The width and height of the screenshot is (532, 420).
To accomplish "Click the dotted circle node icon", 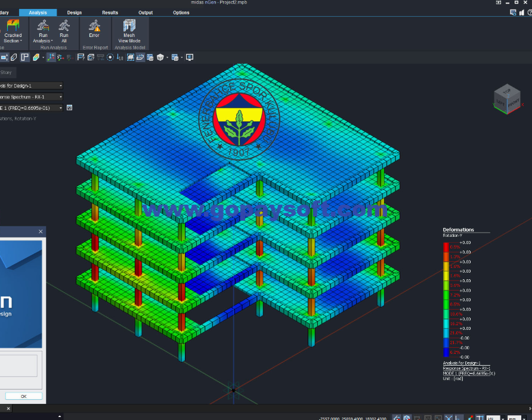I will pos(110,57).
